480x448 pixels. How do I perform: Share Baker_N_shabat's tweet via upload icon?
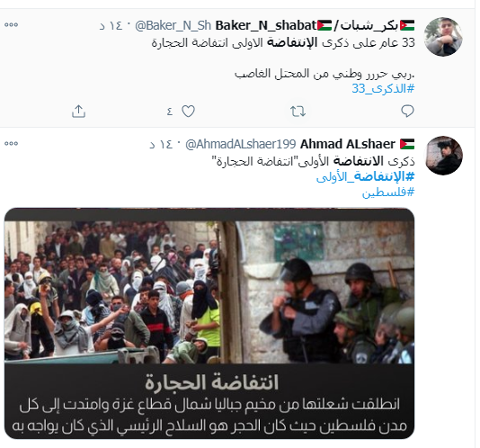point(78,112)
